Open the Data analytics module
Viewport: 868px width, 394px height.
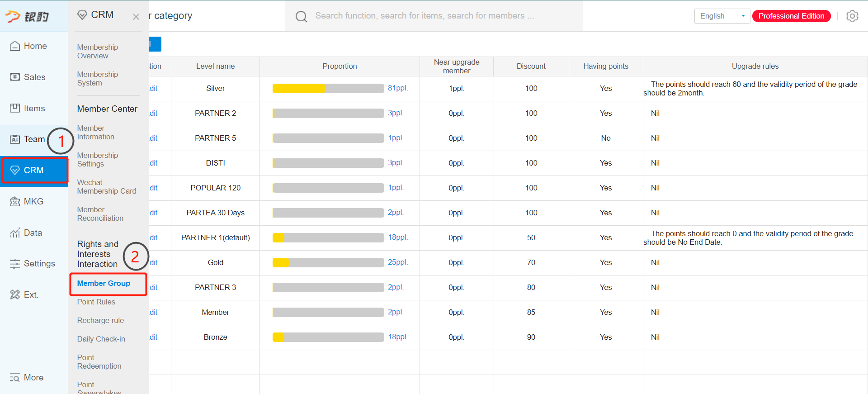coord(26,233)
